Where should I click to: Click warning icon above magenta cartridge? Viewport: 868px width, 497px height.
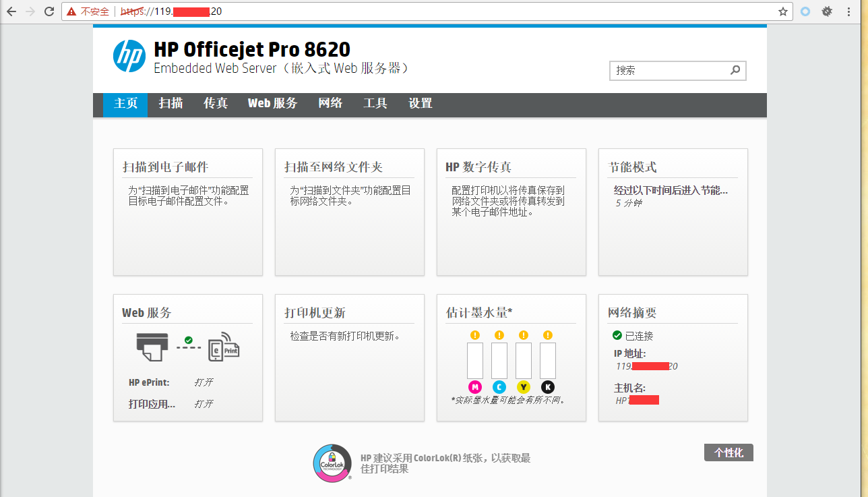pyautogui.click(x=475, y=334)
